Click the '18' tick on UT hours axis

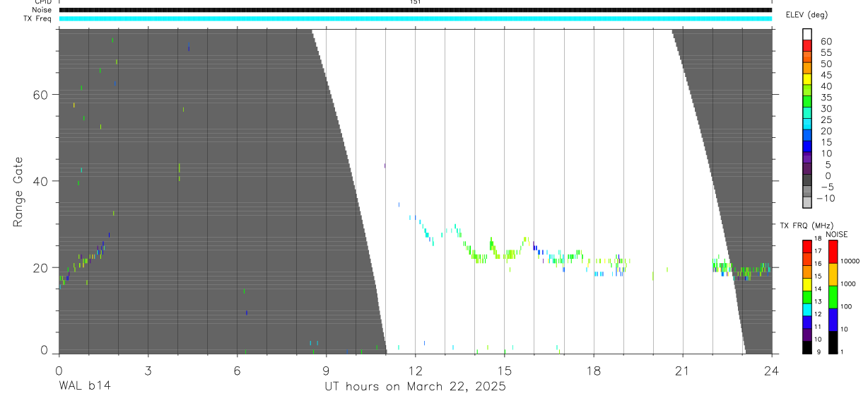coord(594,370)
